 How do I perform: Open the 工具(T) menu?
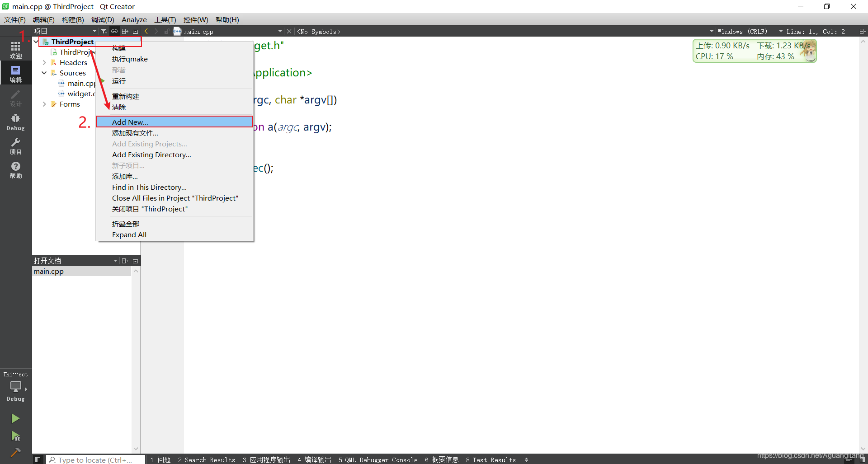(165, 19)
